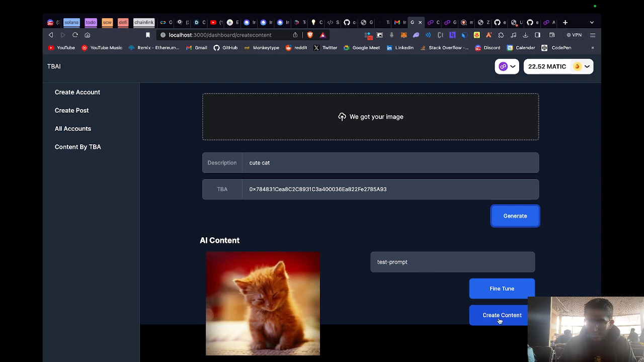
Task: Open the Twitter bookmark
Action: pos(326,48)
